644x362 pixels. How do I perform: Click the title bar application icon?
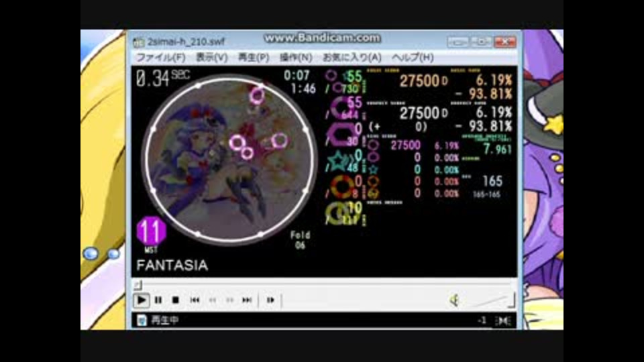(139, 42)
